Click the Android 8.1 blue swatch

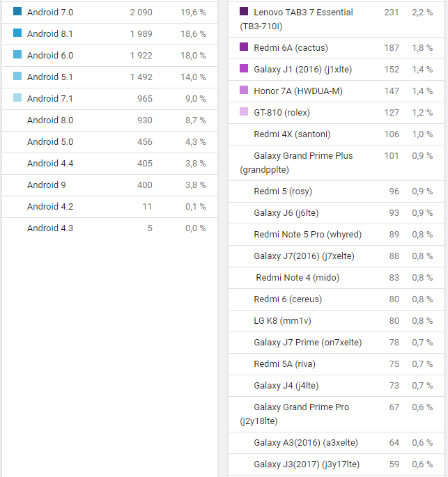[17, 33]
